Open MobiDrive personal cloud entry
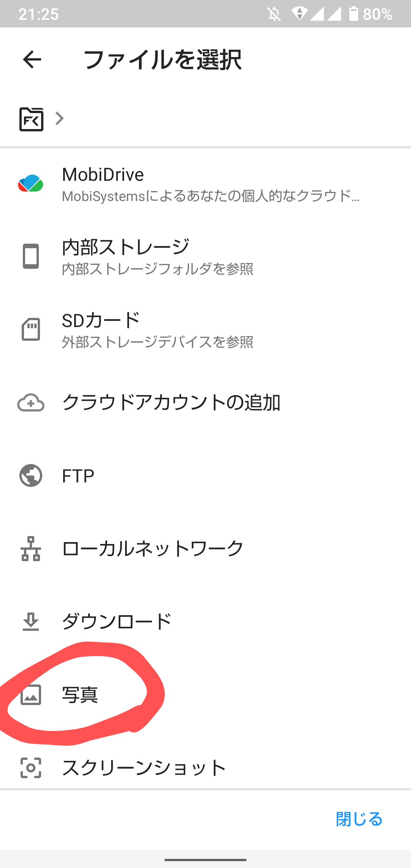This screenshot has height=868, width=411. click(210, 184)
